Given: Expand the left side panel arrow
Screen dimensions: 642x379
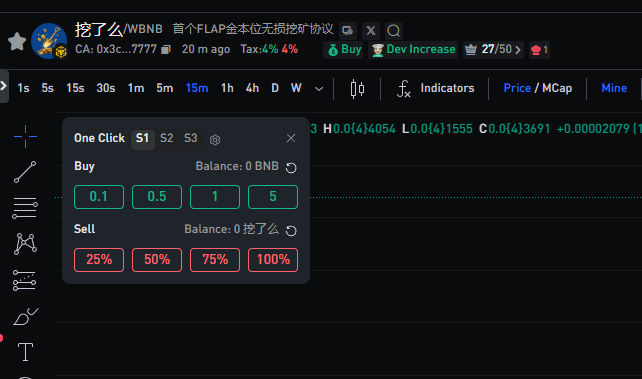Looking at the screenshot, I should pyautogui.click(x=4, y=86).
